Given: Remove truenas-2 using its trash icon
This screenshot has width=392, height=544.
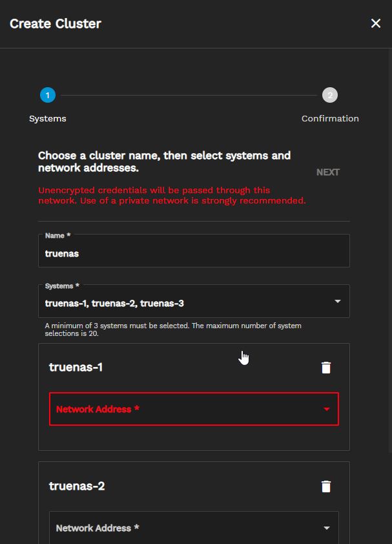Looking at the screenshot, I should point(326,486).
